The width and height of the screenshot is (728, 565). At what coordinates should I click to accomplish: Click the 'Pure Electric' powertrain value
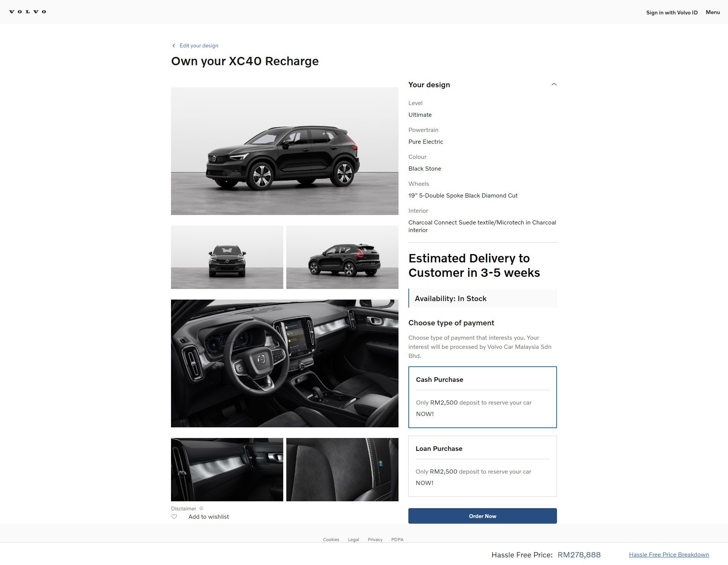click(x=425, y=142)
